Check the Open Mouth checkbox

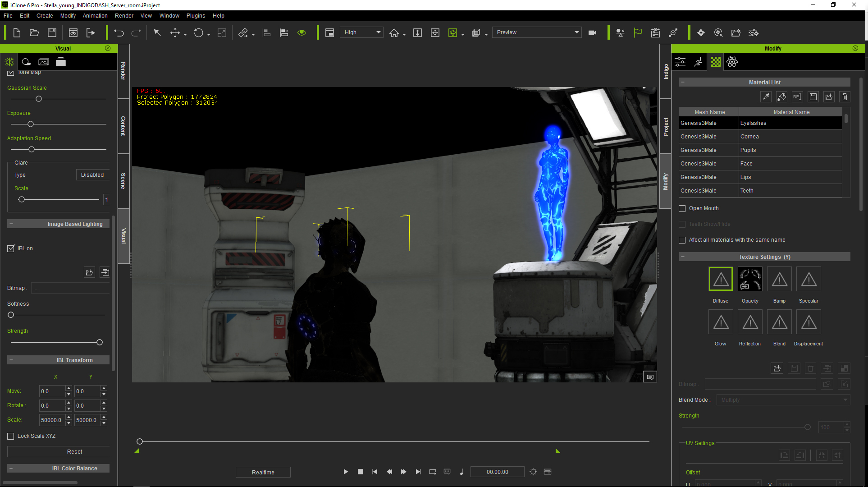pos(682,208)
